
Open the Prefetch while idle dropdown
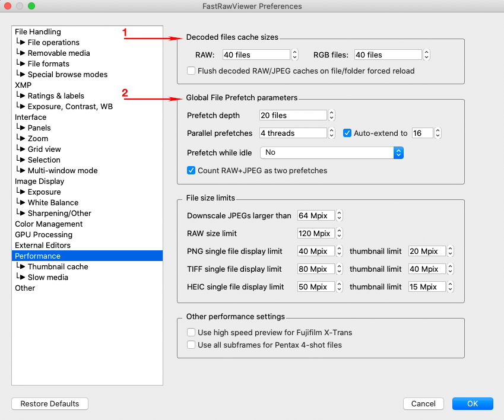[332, 152]
